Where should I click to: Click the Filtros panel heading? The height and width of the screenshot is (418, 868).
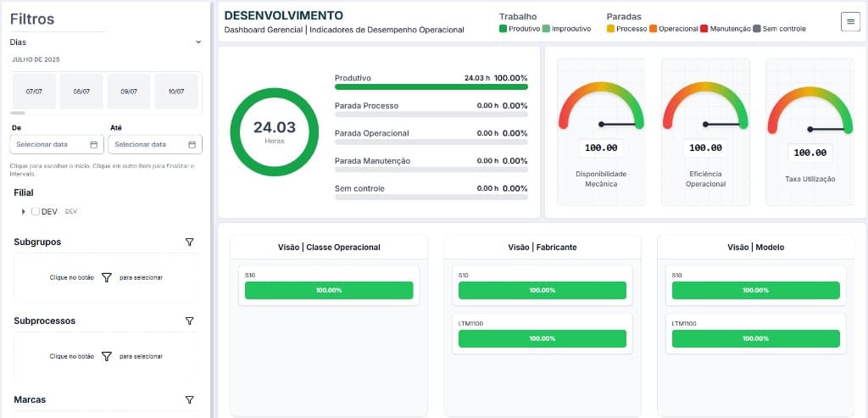pyautogui.click(x=32, y=20)
